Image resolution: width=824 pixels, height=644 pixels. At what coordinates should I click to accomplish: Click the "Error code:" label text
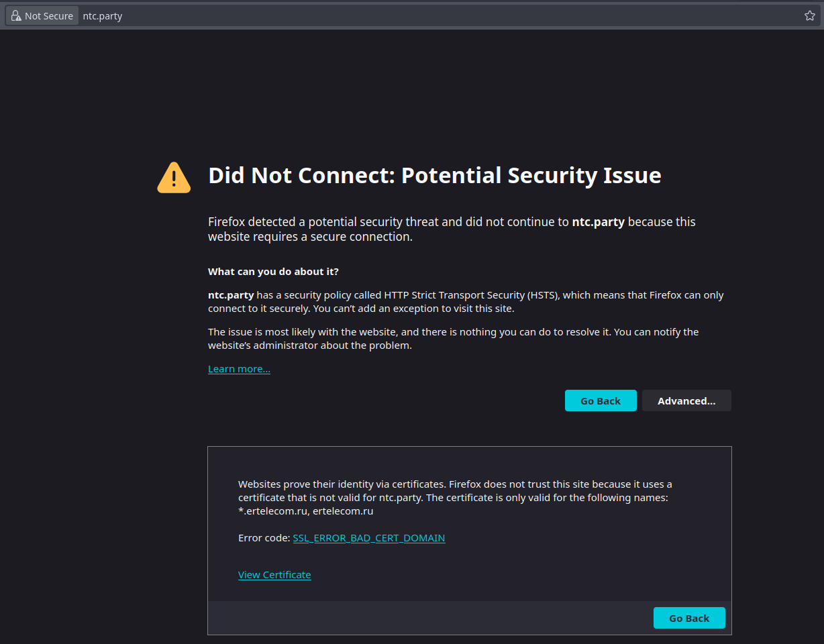click(264, 538)
